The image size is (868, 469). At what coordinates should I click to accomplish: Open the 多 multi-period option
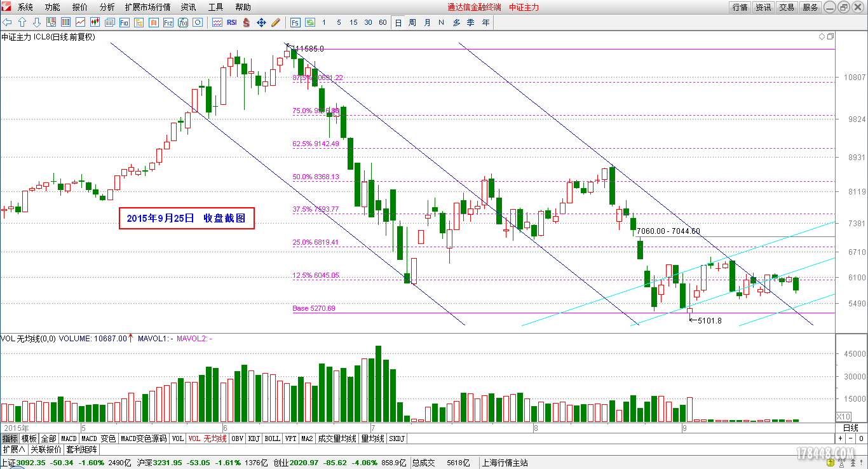(456, 22)
